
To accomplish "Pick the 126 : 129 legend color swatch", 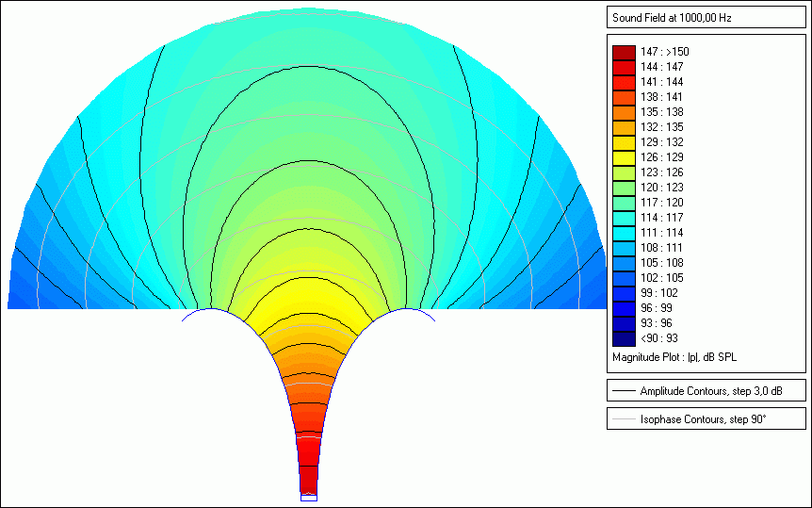I will [624, 157].
